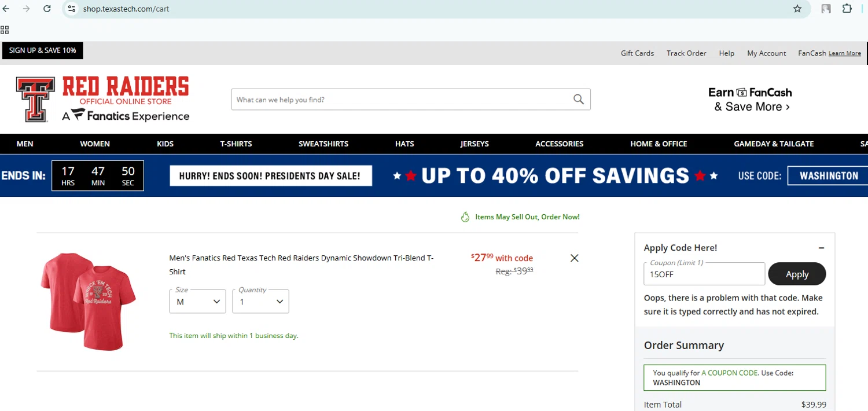
Task: Open the WOMEN menu
Action: tap(95, 144)
